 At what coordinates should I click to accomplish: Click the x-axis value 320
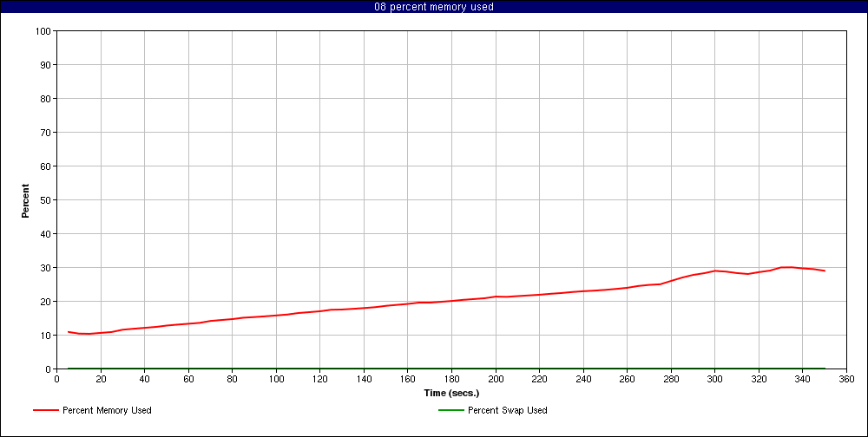(x=759, y=379)
